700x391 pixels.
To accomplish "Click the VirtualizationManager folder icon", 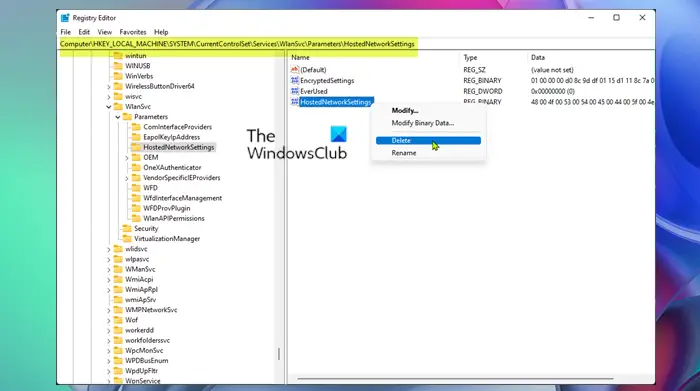I will point(127,238).
